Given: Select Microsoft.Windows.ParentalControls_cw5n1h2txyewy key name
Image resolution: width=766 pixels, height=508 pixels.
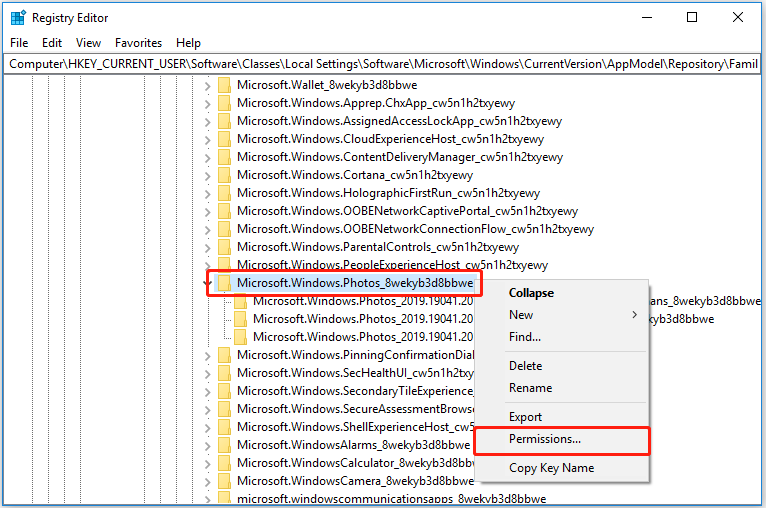Looking at the screenshot, I should coord(378,247).
